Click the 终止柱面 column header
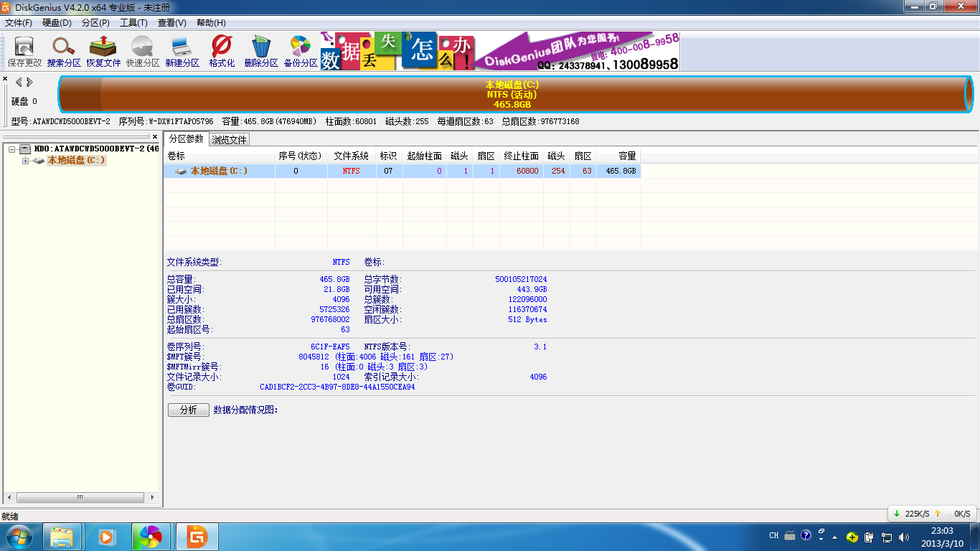The width and height of the screenshot is (980, 551). [x=522, y=156]
